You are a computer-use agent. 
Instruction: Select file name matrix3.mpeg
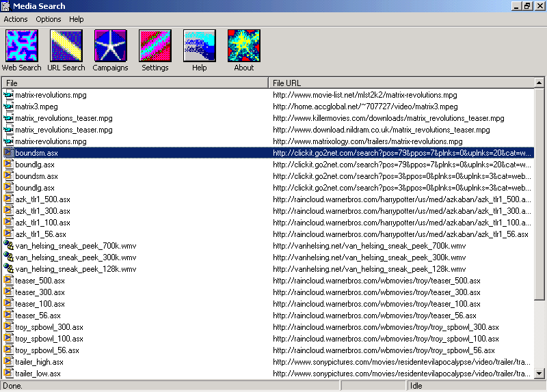(36, 107)
